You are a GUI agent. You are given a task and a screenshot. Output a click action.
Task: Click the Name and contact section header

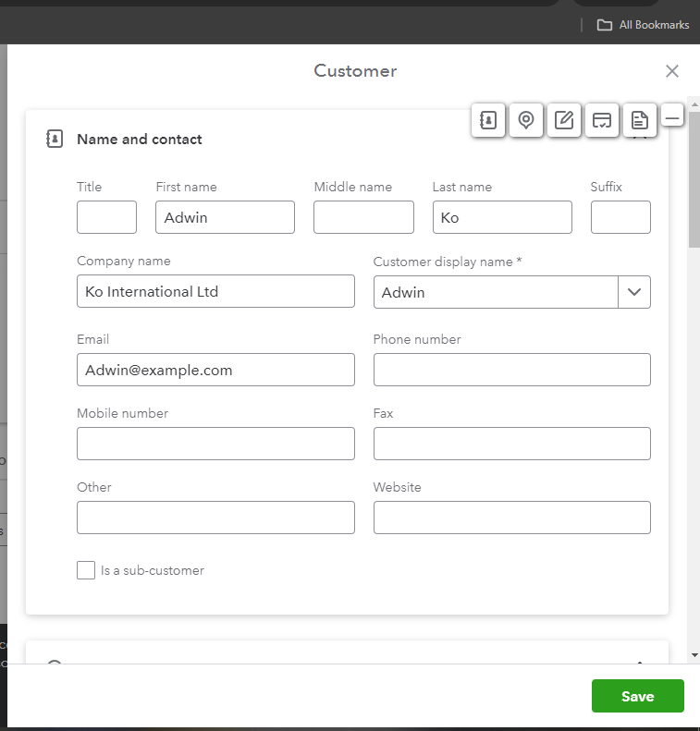point(140,140)
